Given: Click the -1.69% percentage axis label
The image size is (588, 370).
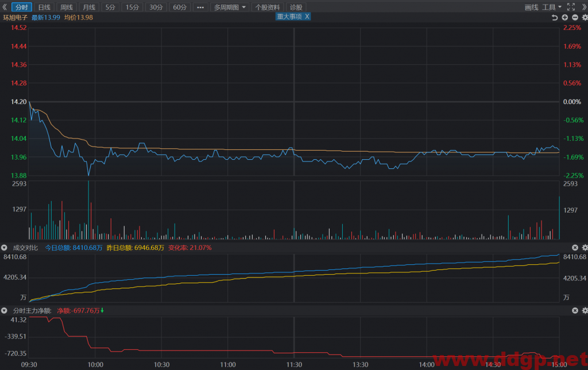Looking at the screenshot, I should [574, 157].
